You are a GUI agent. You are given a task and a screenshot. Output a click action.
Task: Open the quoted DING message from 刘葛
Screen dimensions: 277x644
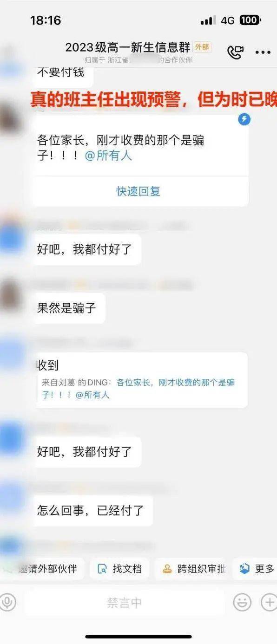[138, 389]
